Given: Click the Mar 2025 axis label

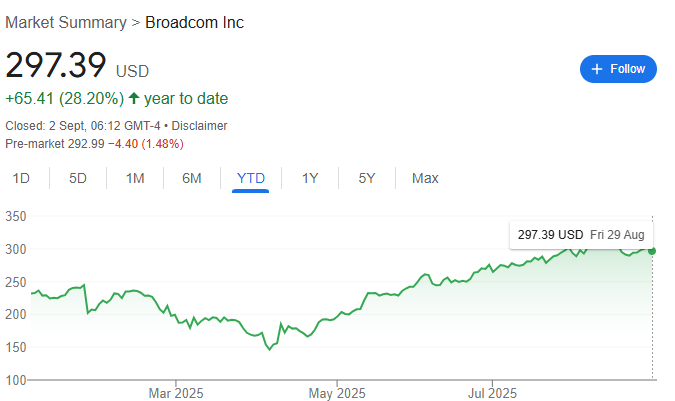Looking at the screenshot, I should 176,393.
